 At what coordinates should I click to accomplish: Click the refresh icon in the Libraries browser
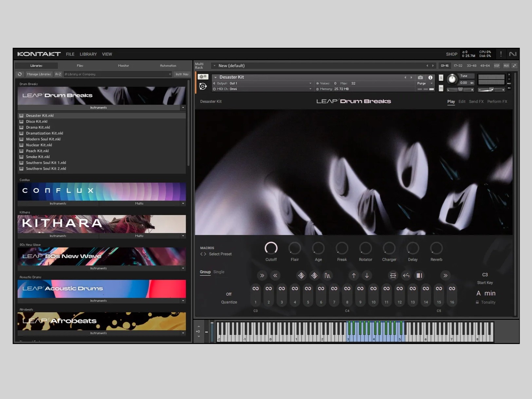[20, 74]
